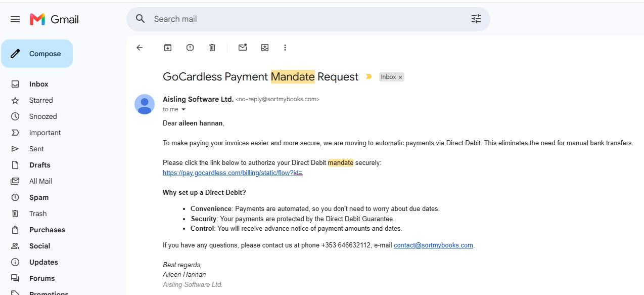Click the send arrow icon beside Sent
This screenshot has width=644, height=295.
pos(15,149)
